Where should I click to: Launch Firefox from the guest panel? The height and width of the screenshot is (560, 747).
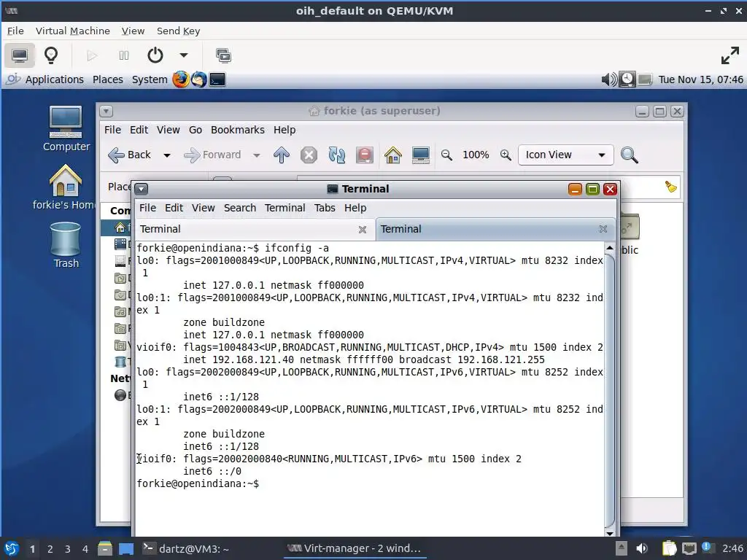click(x=181, y=79)
